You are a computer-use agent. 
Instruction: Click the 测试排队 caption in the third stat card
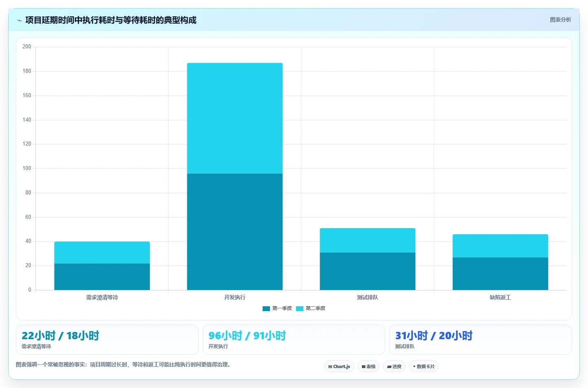pos(405,347)
